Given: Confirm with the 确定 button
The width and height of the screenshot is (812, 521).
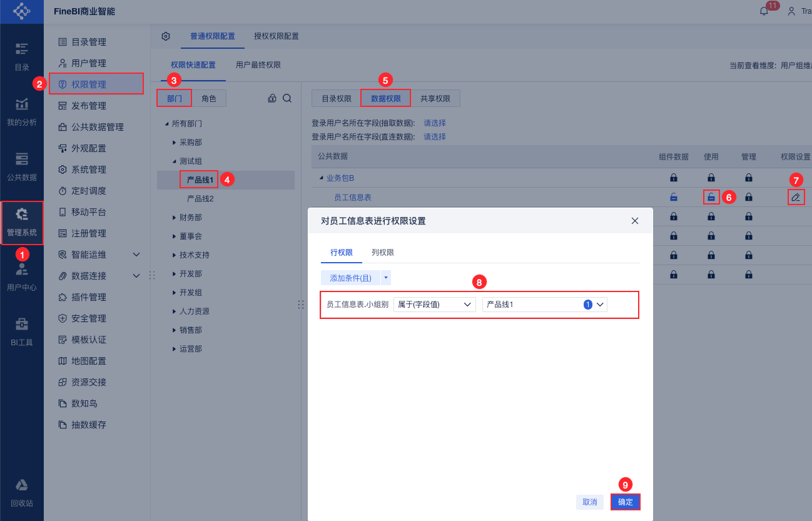Looking at the screenshot, I should [626, 502].
